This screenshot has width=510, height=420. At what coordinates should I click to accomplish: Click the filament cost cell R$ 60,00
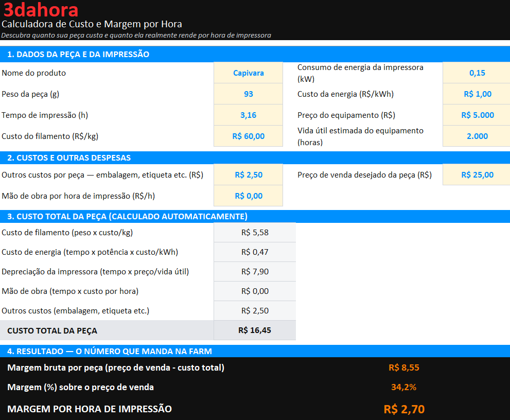248,136
